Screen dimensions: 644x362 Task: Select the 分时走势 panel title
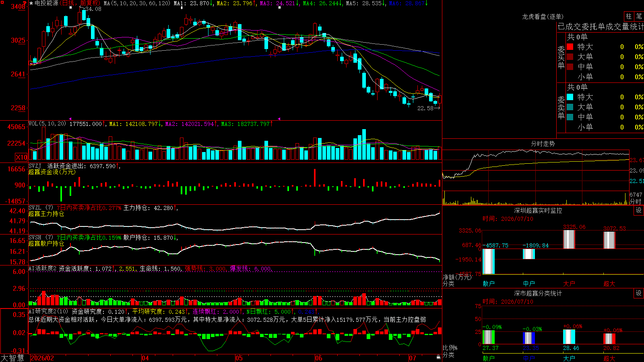[x=543, y=144]
